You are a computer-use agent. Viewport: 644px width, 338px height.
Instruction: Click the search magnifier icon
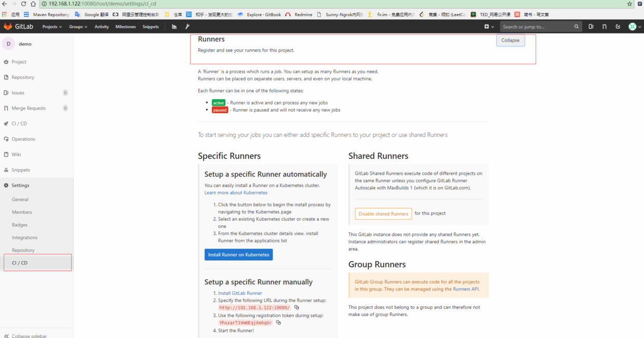576,27
